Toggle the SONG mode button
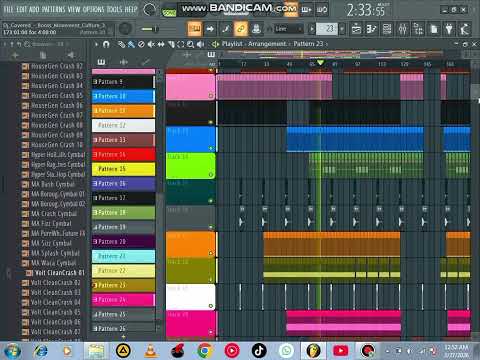The height and width of the screenshot is (360, 480). coord(169,13)
